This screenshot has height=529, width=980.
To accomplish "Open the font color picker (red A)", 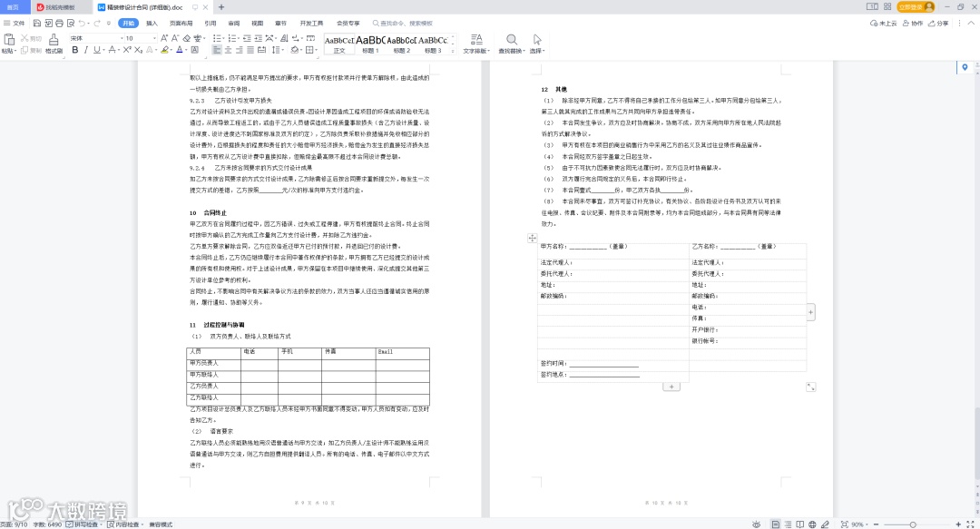I will point(180,50).
